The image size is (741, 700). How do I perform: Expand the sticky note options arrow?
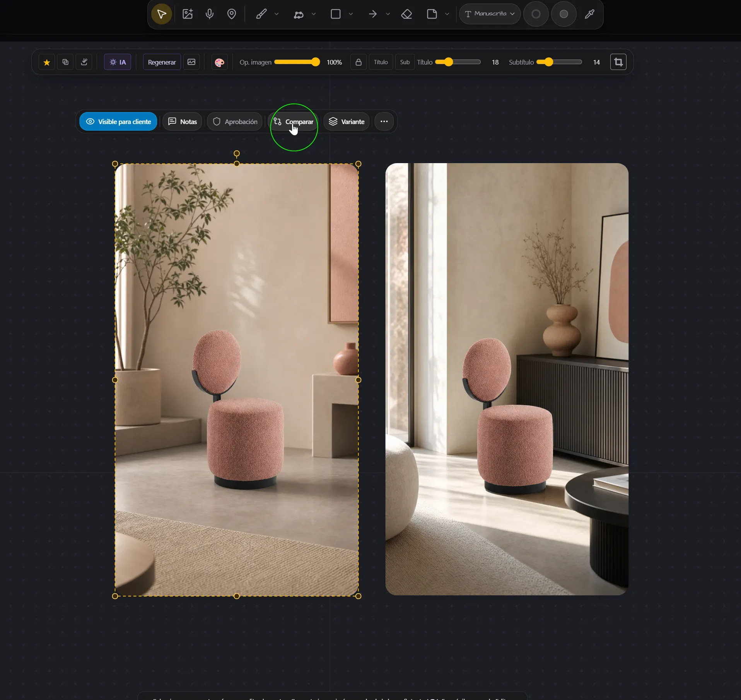click(447, 14)
